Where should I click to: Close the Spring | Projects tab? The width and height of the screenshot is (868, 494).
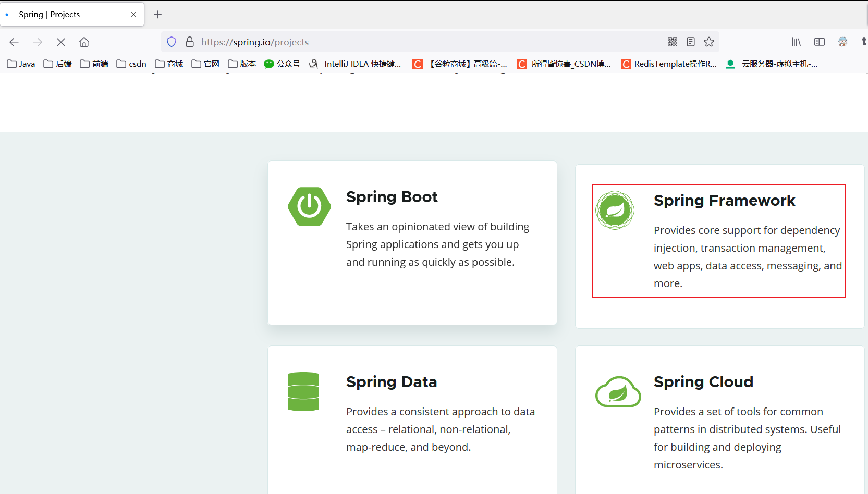pos(133,15)
